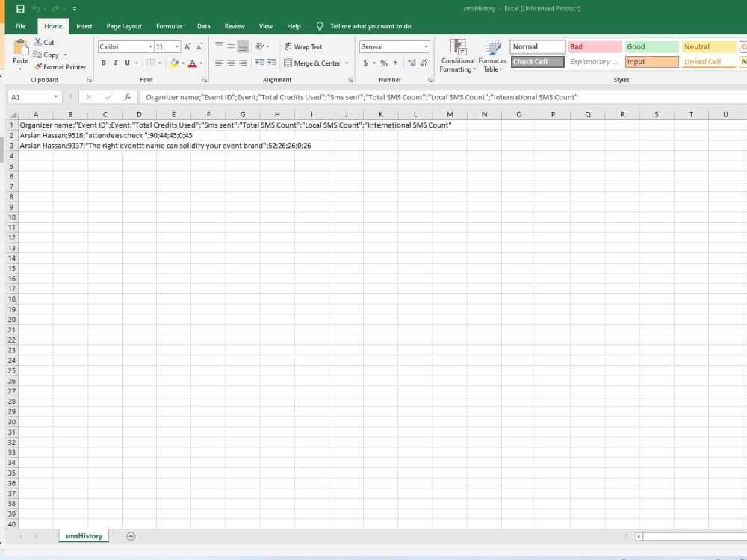This screenshot has height=560, width=747.
Task: Toggle Bold formatting
Action: pyautogui.click(x=103, y=63)
